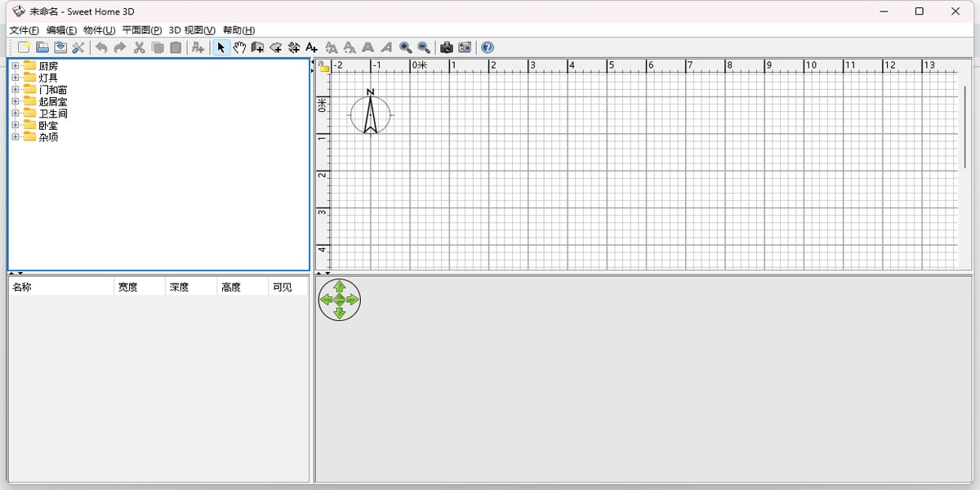Screen dimensions: 980x490
Task: Paste from clipboard using toolbar
Action: tap(176, 47)
